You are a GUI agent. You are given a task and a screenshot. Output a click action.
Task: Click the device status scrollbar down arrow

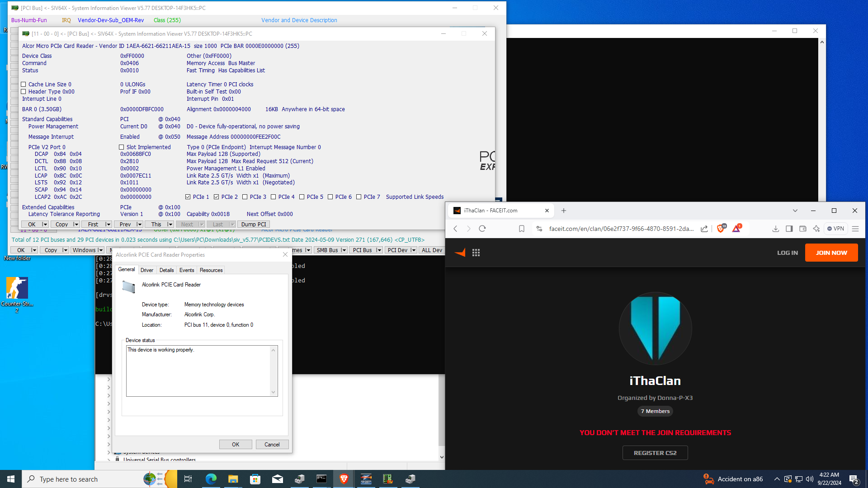273,392
